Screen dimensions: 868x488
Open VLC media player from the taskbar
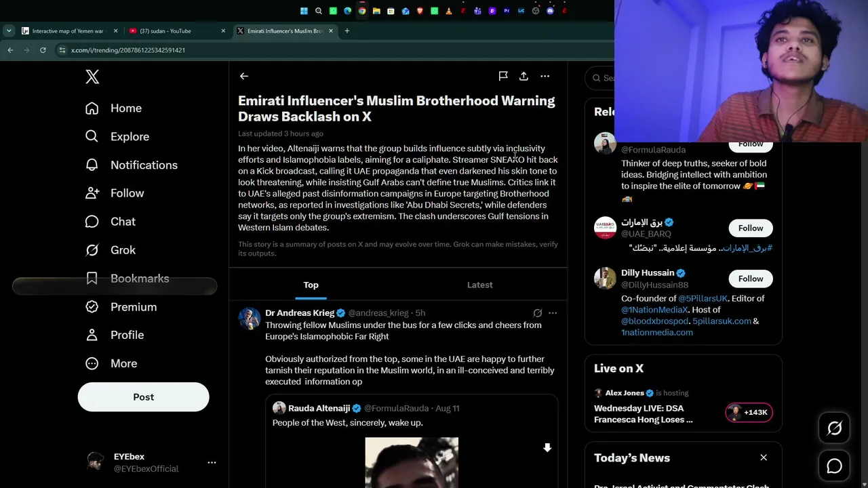point(448,11)
